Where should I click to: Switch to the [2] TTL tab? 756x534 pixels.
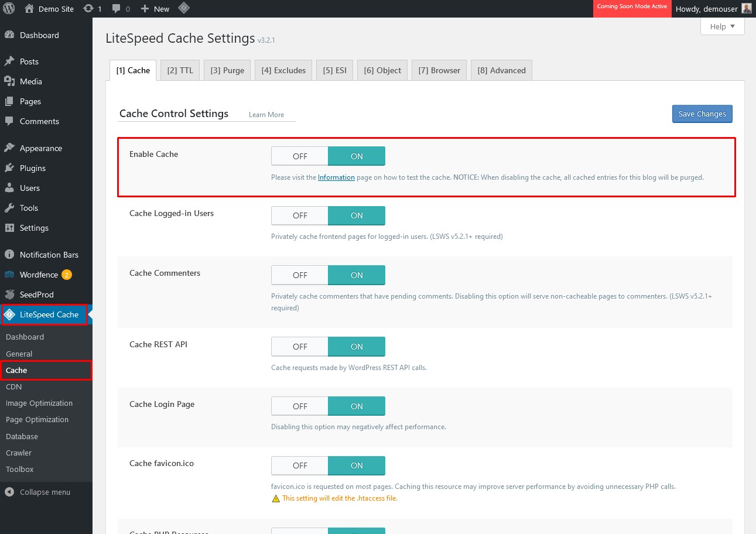180,70
